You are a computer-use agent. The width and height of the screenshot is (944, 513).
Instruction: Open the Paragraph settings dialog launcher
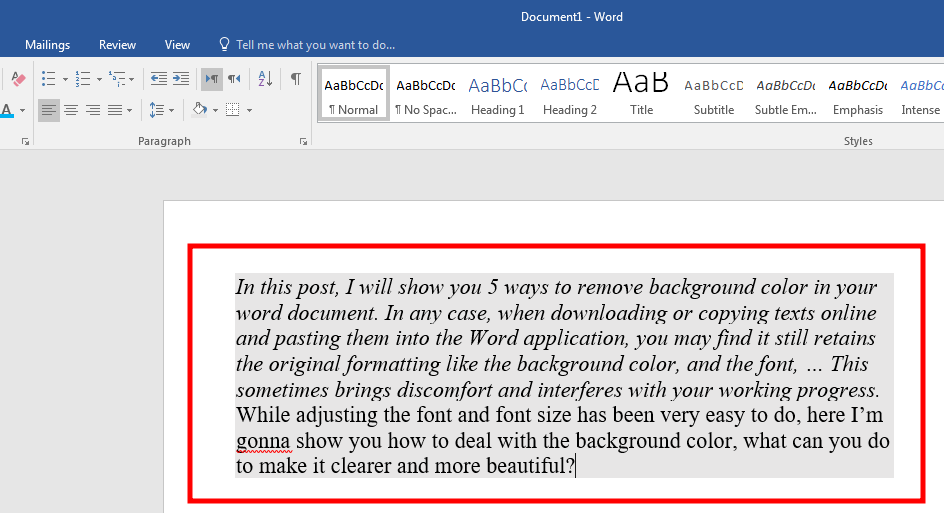coord(303,141)
